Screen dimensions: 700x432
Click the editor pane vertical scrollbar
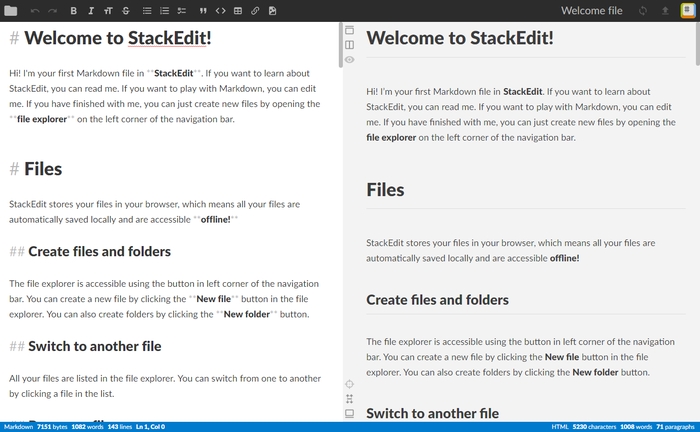(341, 45)
